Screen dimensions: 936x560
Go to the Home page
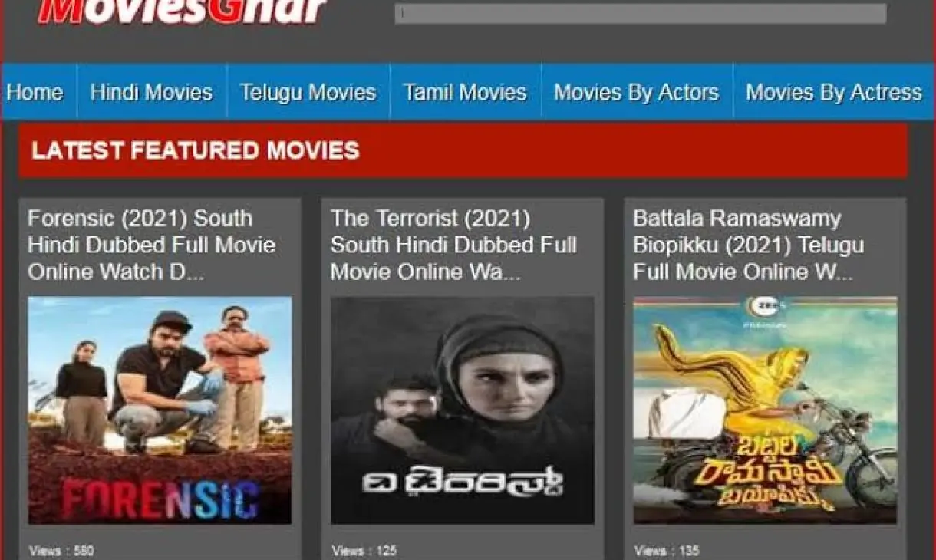pyautogui.click(x=35, y=93)
